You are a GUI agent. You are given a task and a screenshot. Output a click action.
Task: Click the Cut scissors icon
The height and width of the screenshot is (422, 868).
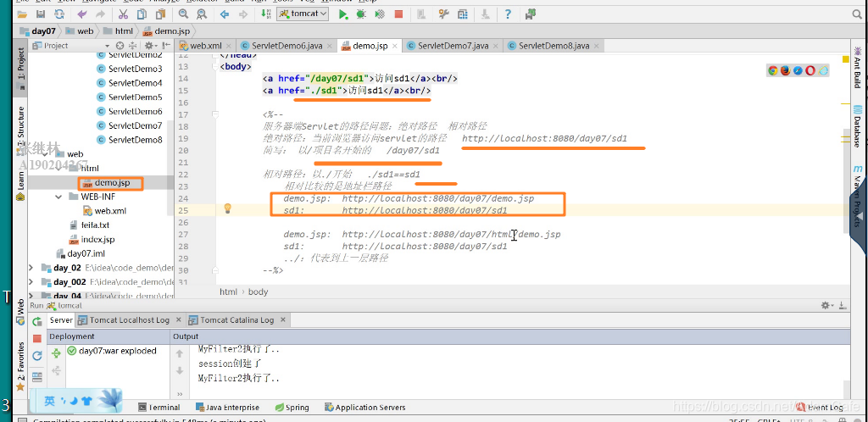point(124,14)
